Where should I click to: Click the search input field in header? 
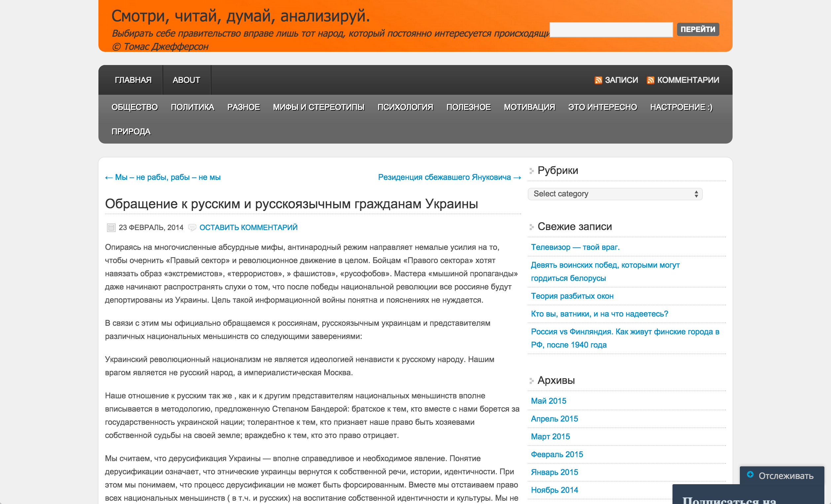point(611,30)
